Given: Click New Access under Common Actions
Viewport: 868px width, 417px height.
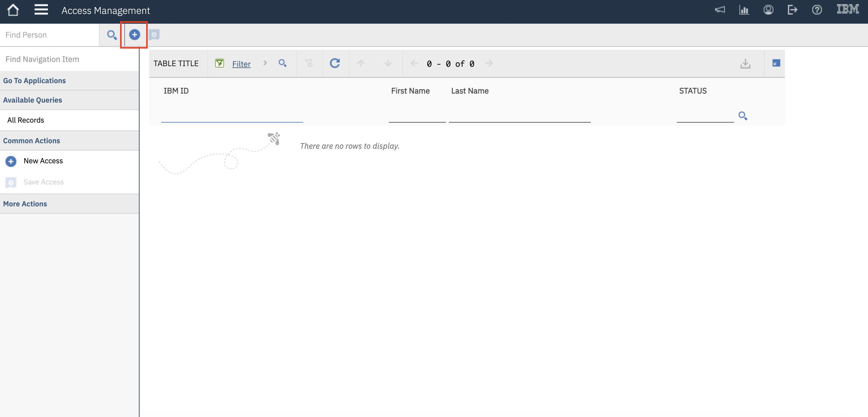Looking at the screenshot, I should [x=43, y=161].
